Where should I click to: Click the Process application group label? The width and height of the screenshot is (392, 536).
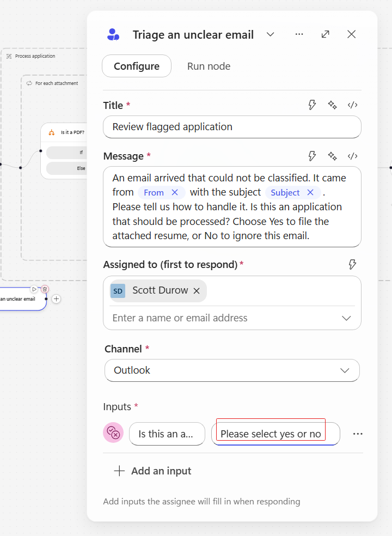pos(35,56)
